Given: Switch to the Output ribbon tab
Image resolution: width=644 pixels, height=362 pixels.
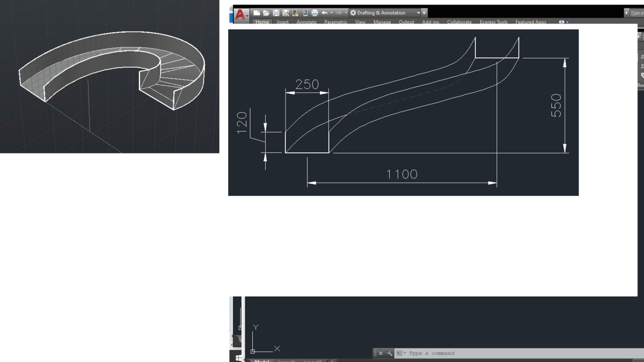Looking at the screenshot, I should 406,22.
